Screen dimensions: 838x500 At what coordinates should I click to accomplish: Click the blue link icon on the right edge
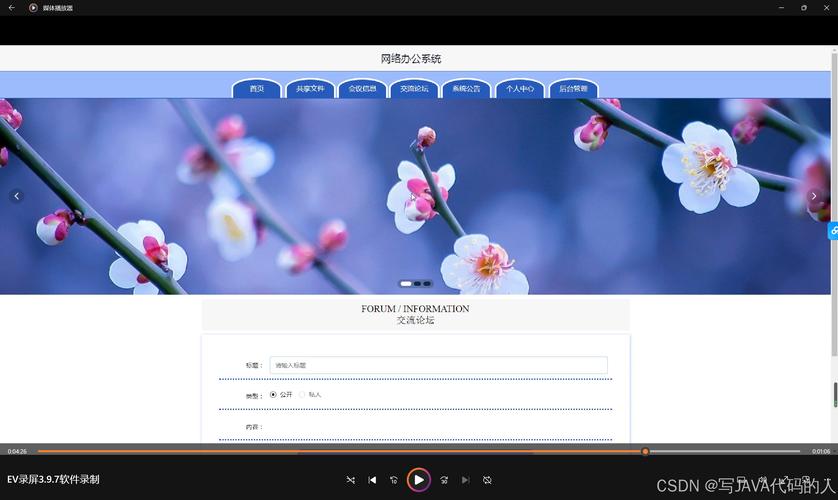[x=833, y=230]
